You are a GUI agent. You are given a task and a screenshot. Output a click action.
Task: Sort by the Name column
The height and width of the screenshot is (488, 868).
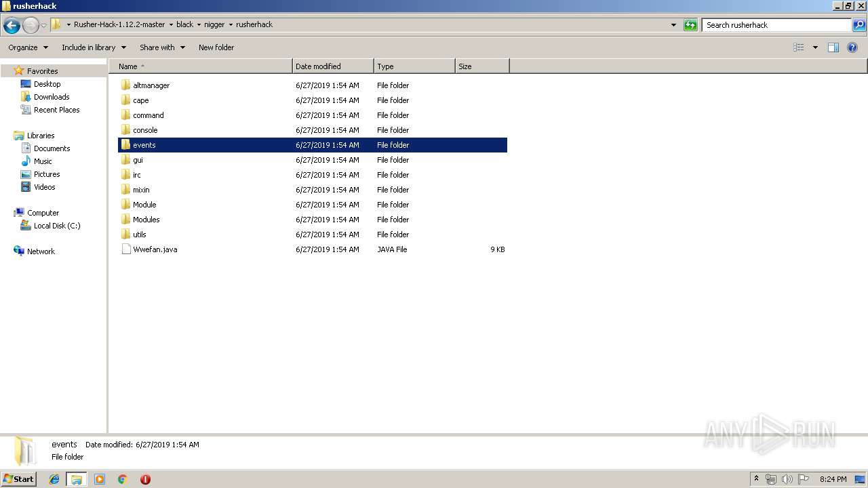pos(201,66)
